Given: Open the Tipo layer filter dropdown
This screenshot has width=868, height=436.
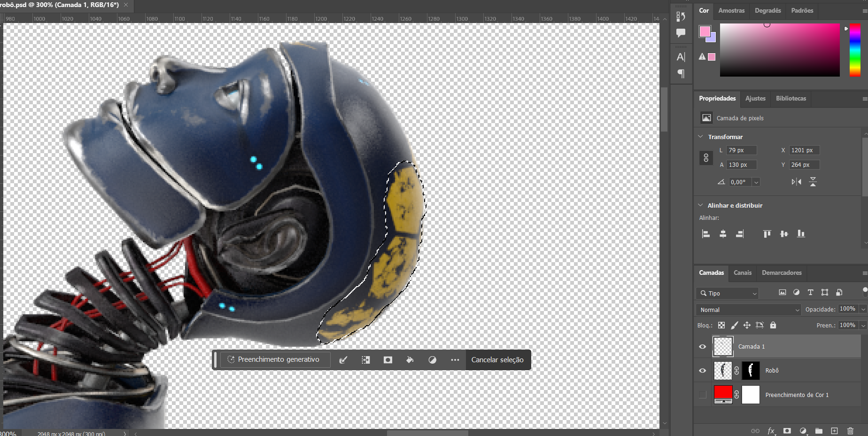Looking at the screenshot, I should click(x=728, y=293).
